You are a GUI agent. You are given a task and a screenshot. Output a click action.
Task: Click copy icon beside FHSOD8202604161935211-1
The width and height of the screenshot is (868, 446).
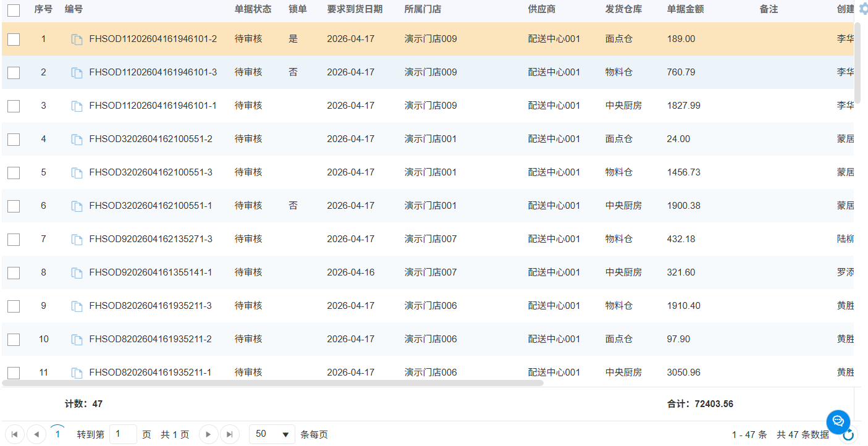(77, 373)
